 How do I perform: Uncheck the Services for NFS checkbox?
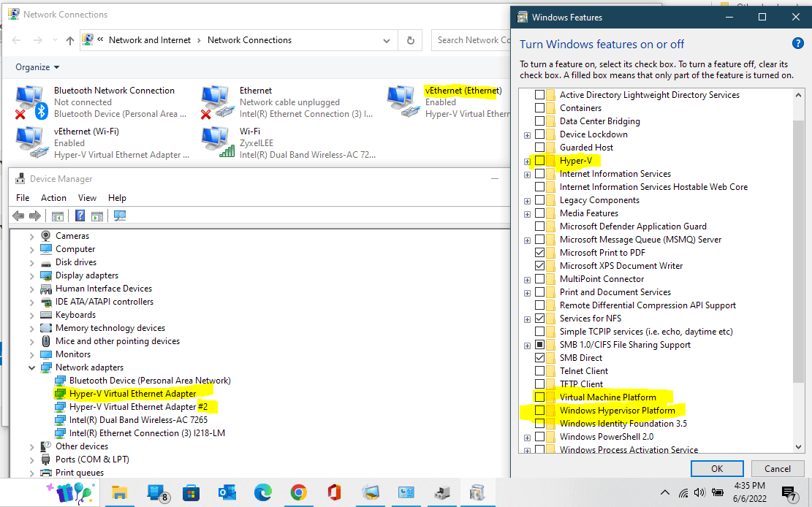tap(539, 319)
